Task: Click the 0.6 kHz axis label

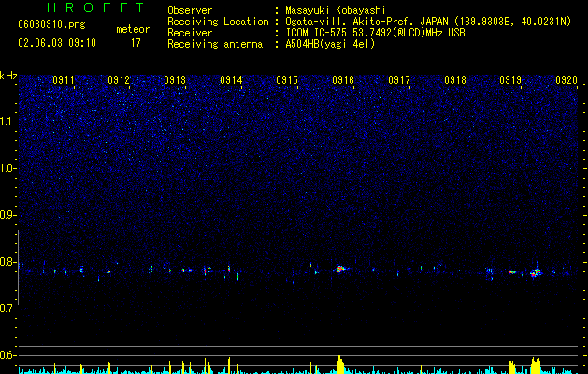Action: click(8, 355)
